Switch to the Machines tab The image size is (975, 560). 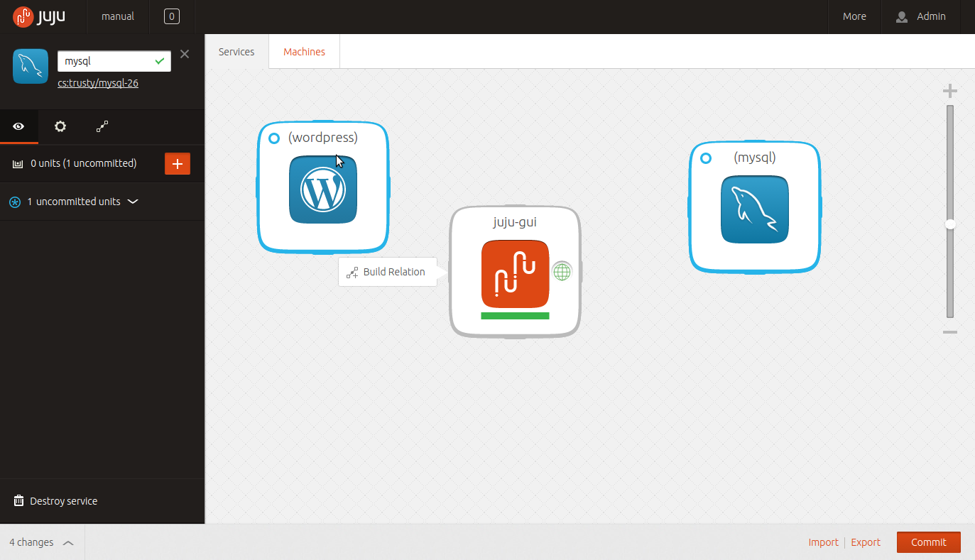pyautogui.click(x=304, y=52)
